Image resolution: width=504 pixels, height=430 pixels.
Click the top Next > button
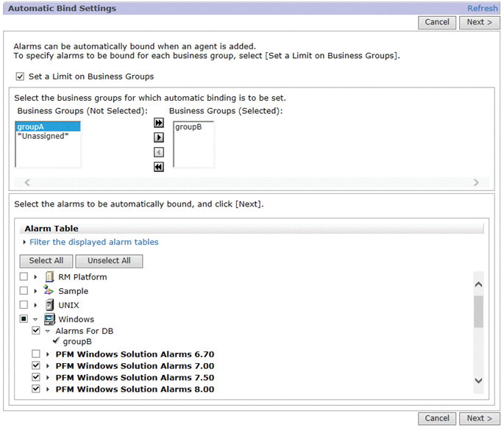tap(479, 22)
